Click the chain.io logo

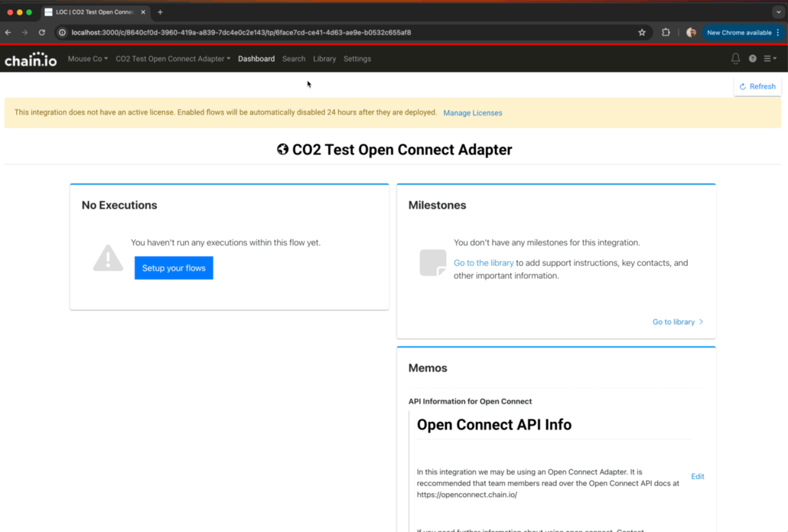click(31, 59)
